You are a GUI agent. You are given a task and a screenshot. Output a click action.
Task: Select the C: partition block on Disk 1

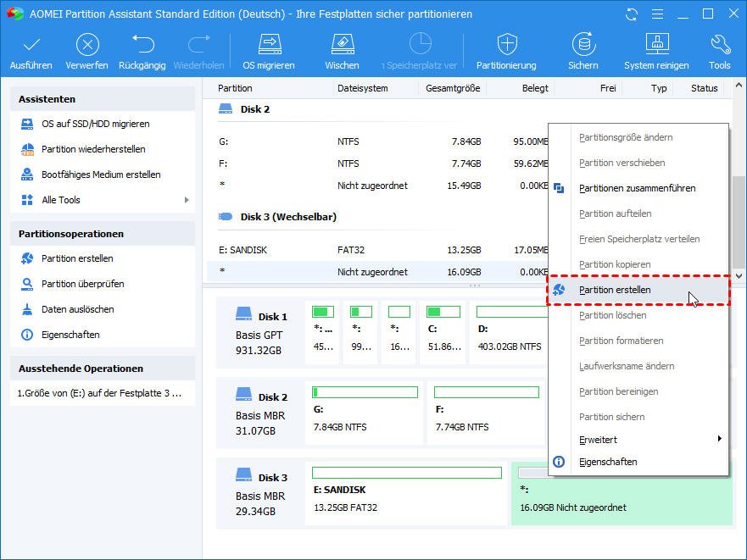point(444,332)
